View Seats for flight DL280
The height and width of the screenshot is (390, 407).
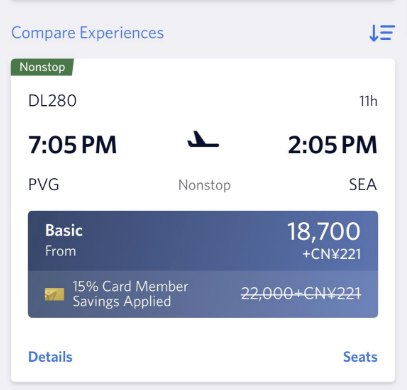pyautogui.click(x=360, y=357)
